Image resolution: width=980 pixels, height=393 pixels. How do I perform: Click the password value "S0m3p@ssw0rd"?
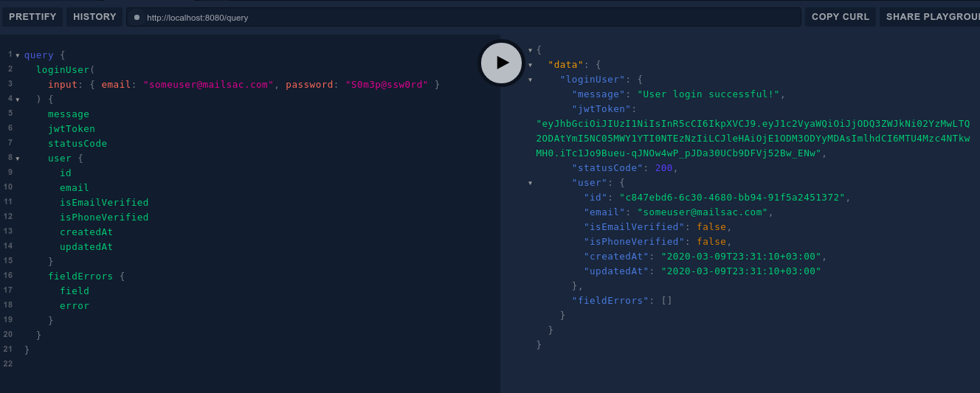click(387, 85)
